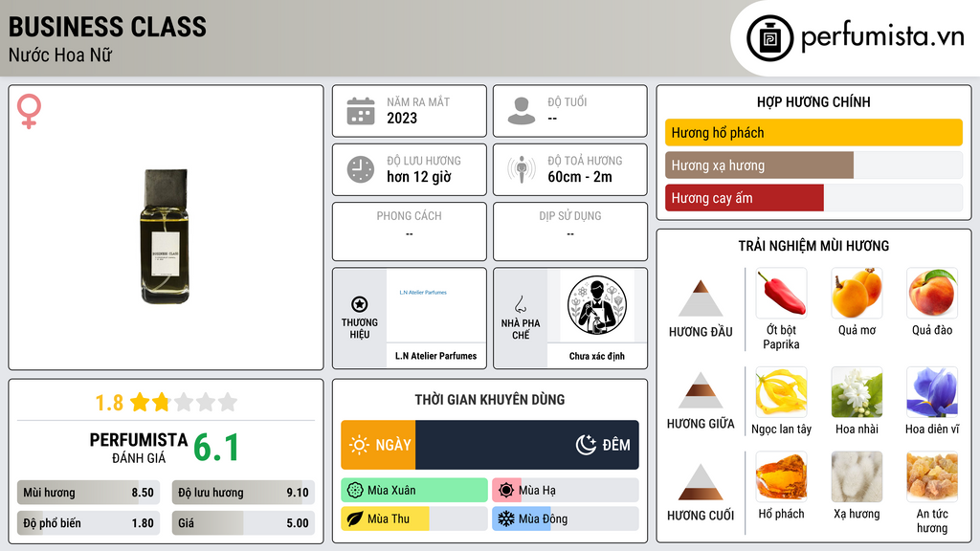
Task: Click the An tức hương note image
Action: point(932,477)
